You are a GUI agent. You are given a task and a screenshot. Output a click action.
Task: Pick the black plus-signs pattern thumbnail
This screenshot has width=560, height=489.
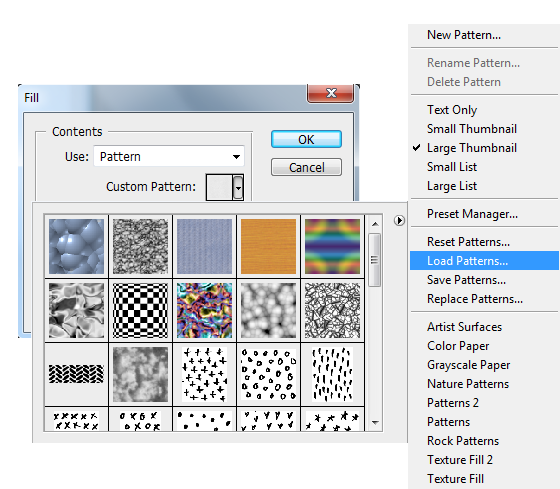pos(204,374)
